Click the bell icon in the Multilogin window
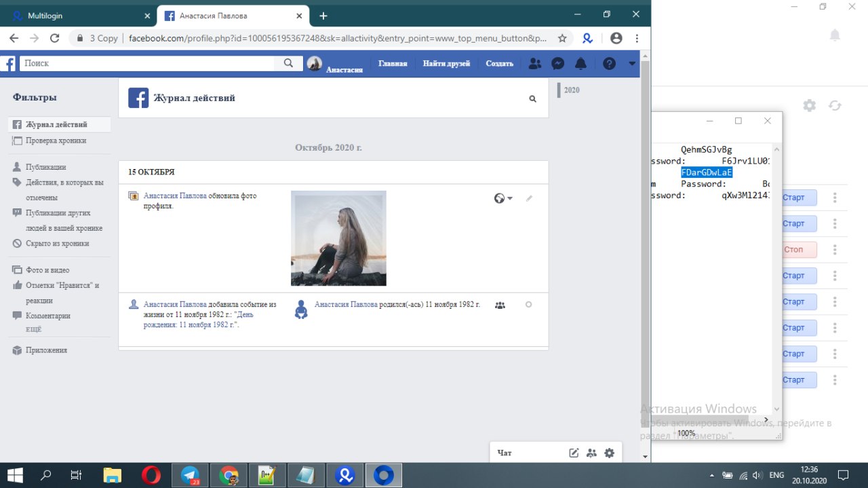The height and width of the screenshot is (488, 868). [x=835, y=35]
